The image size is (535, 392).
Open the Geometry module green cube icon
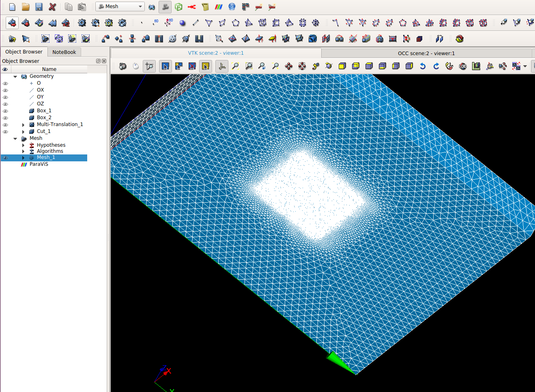coord(178,6)
